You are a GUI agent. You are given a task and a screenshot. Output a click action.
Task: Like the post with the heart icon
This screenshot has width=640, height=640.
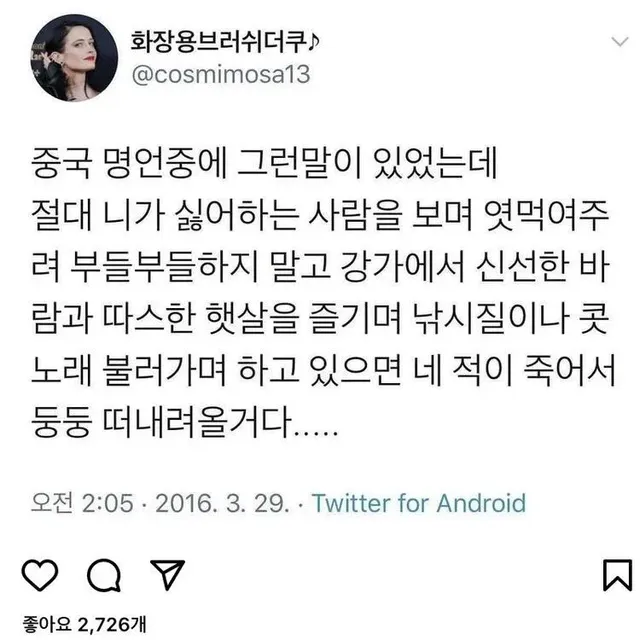(x=40, y=575)
